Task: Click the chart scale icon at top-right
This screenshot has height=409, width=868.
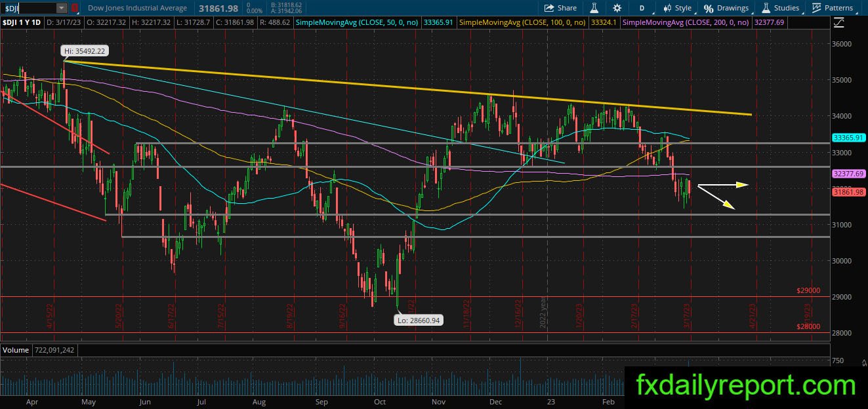Action: pos(839,22)
